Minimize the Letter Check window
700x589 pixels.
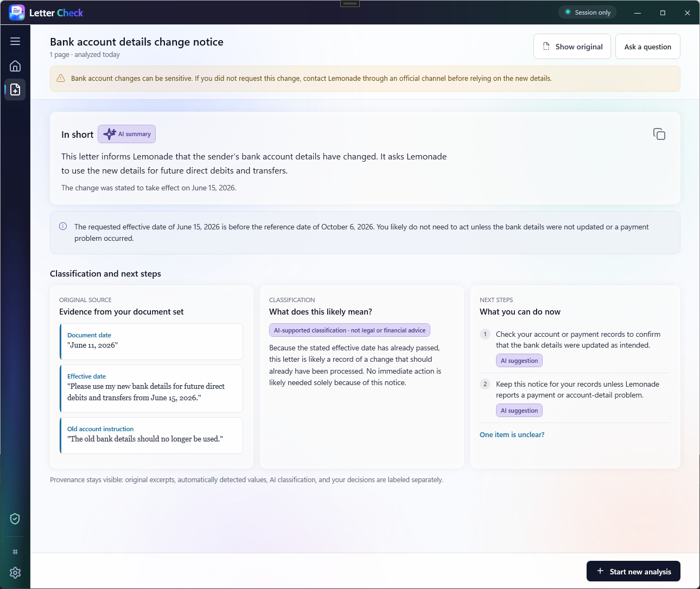(x=638, y=12)
